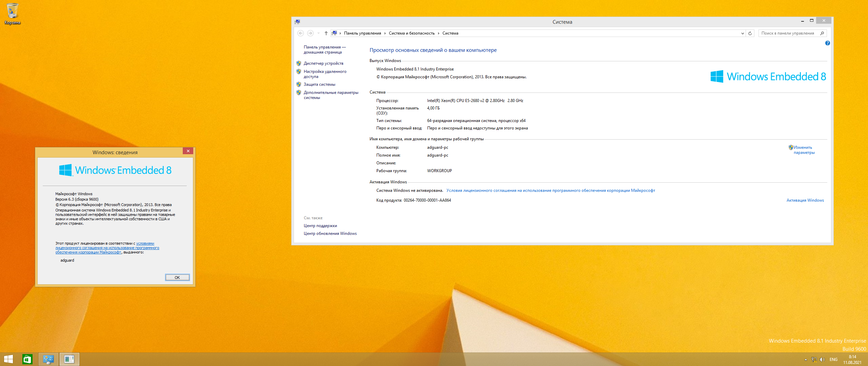
Task: Click the Intel(R) Xeon(R) CPU E5-2680 v2 processor text
Action: (475, 101)
